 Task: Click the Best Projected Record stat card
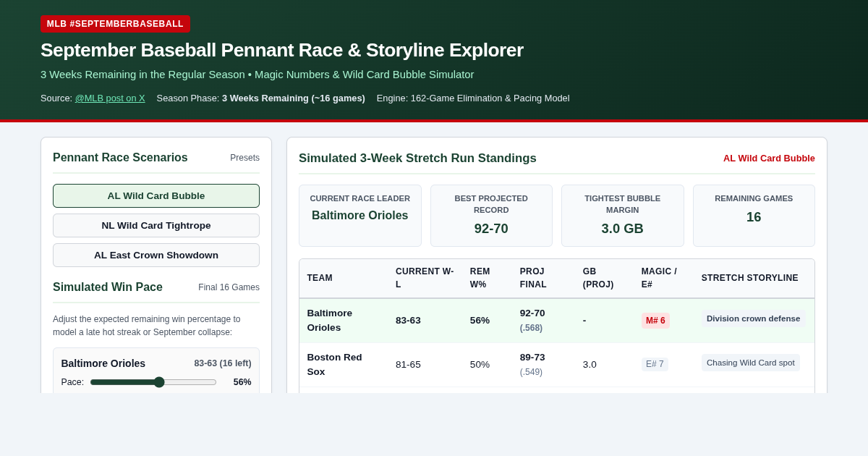coord(491,216)
